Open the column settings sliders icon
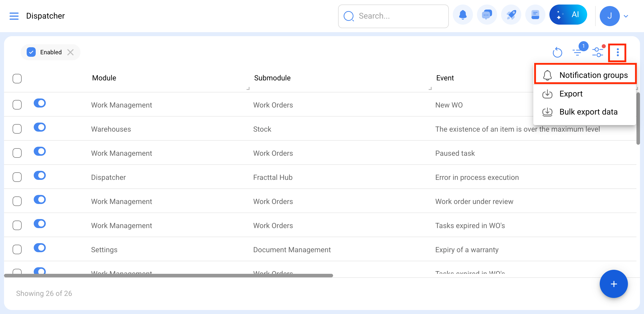 pyautogui.click(x=598, y=52)
